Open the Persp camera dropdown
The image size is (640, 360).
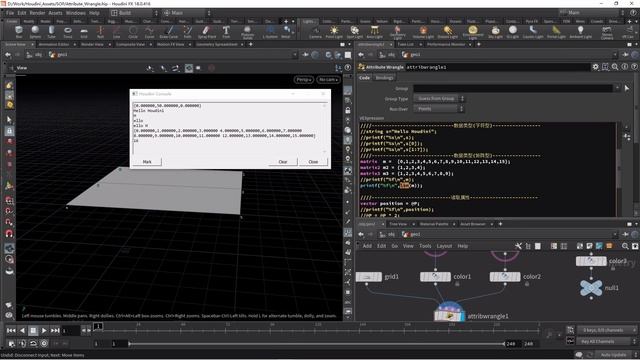click(x=304, y=80)
